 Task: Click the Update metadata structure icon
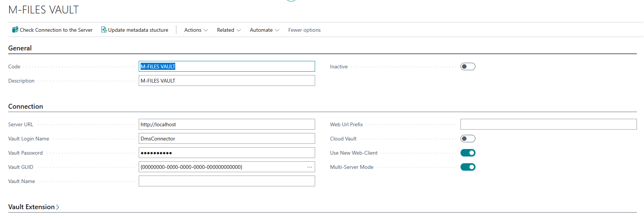(x=104, y=30)
